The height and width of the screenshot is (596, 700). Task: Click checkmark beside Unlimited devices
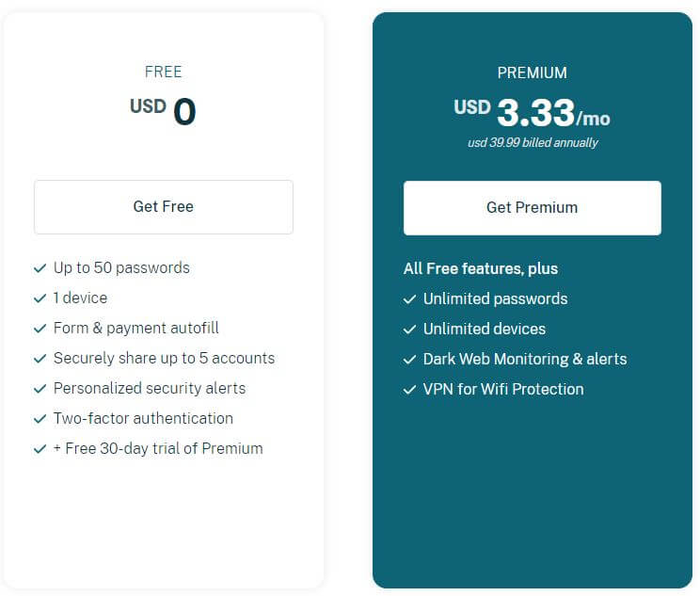point(410,330)
